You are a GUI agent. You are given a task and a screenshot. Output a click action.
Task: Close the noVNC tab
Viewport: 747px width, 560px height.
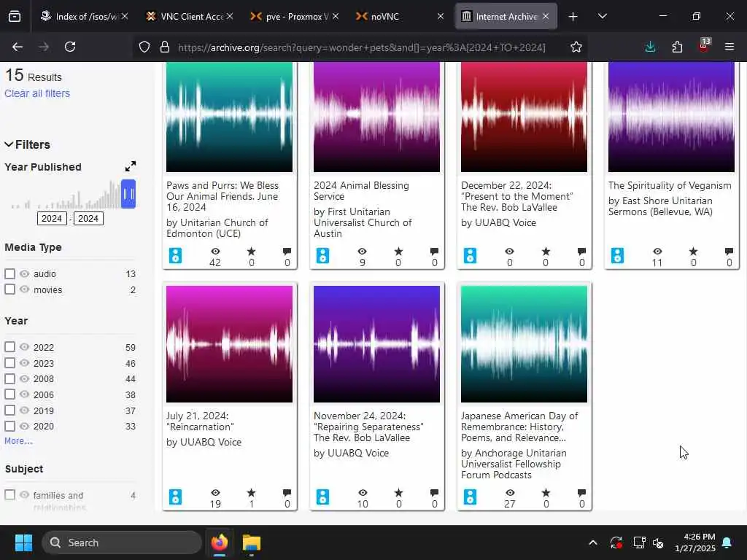click(441, 17)
